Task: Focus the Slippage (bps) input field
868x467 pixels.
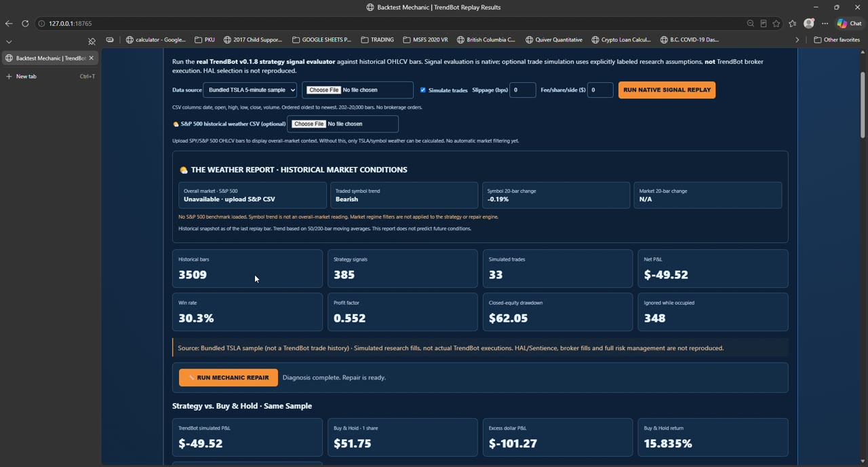Action: (522, 90)
